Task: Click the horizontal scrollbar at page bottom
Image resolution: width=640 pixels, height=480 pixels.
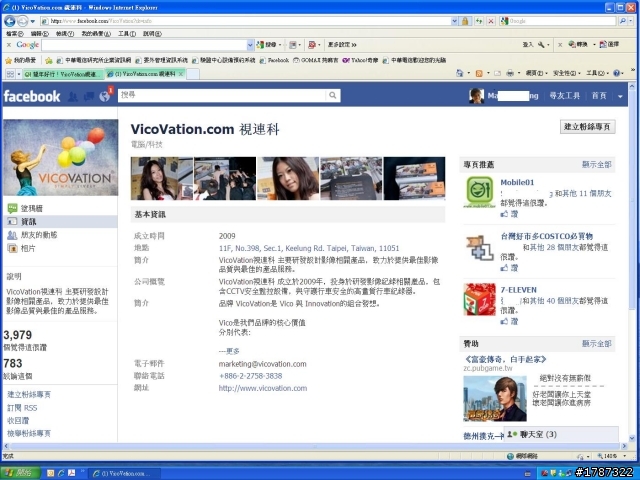Action: (x=314, y=446)
